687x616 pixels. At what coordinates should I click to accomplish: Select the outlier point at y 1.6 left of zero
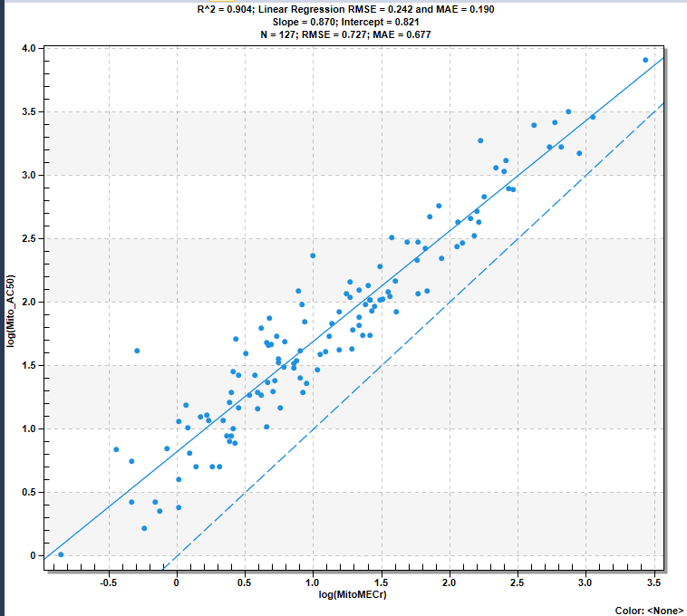(x=137, y=351)
